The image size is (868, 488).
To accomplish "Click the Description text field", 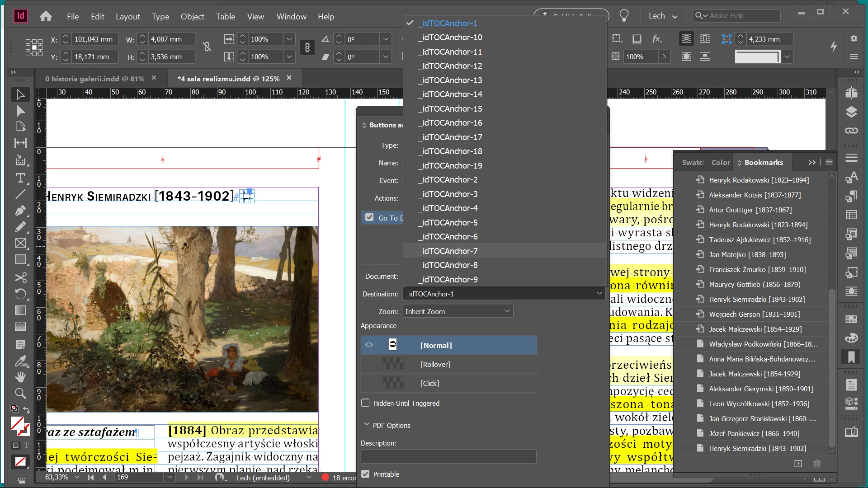I will (448, 456).
